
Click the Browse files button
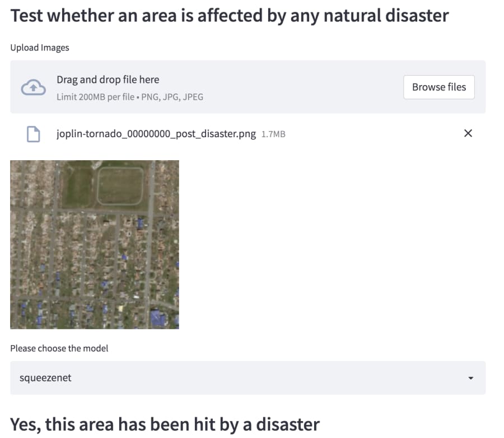[438, 87]
